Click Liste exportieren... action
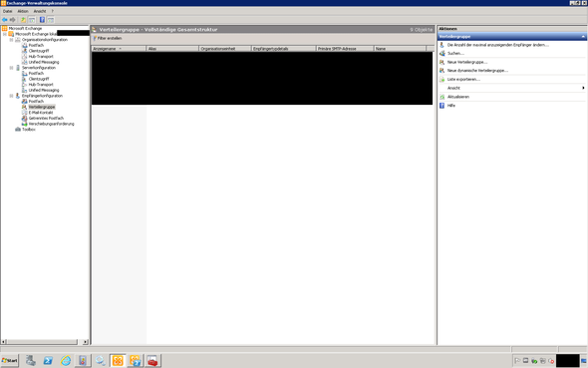Image resolution: width=588 pixels, height=368 pixels. (x=463, y=80)
